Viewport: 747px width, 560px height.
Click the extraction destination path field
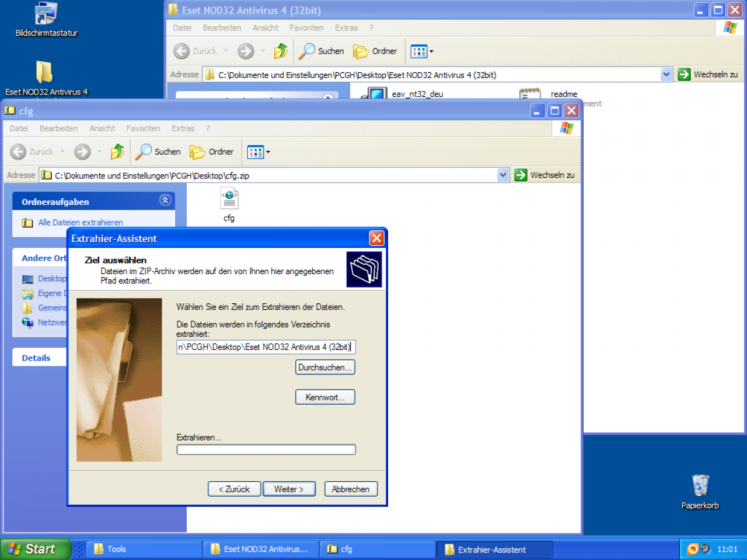coord(266,347)
